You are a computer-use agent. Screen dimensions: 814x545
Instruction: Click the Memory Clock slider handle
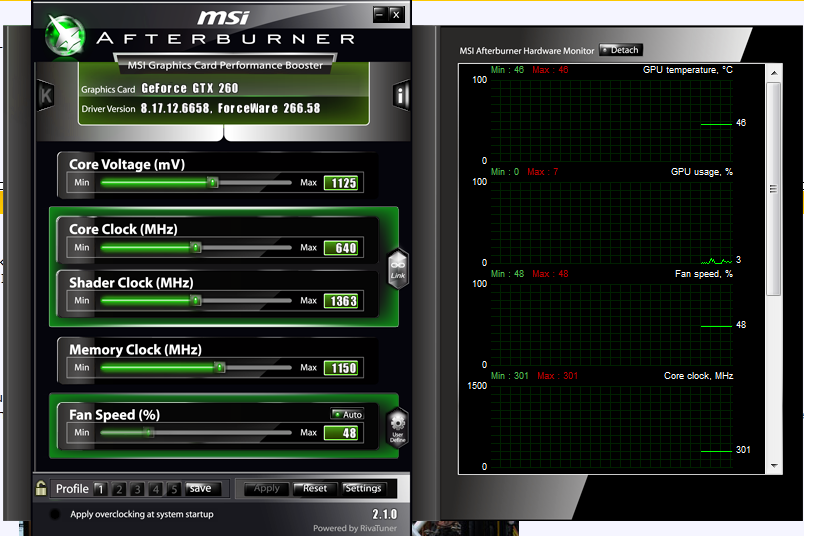[220, 367]
